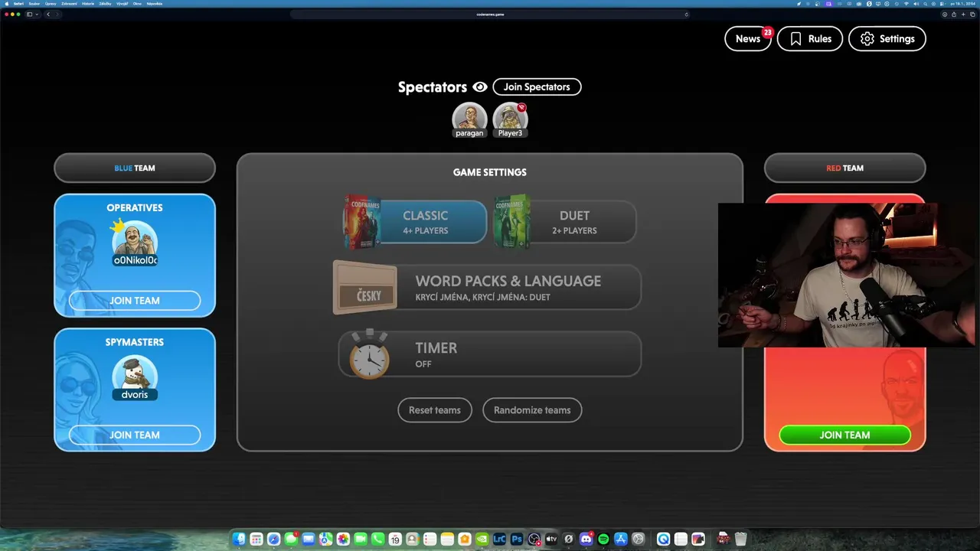This screenshot has height=551, width=980.
Task: Click the Česky language card icon
Action: 365,288
